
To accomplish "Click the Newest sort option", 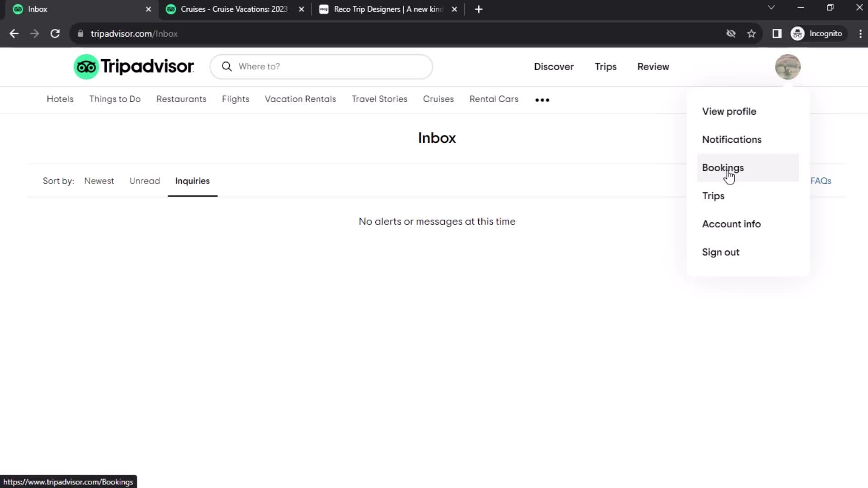I will pos(99,181).
